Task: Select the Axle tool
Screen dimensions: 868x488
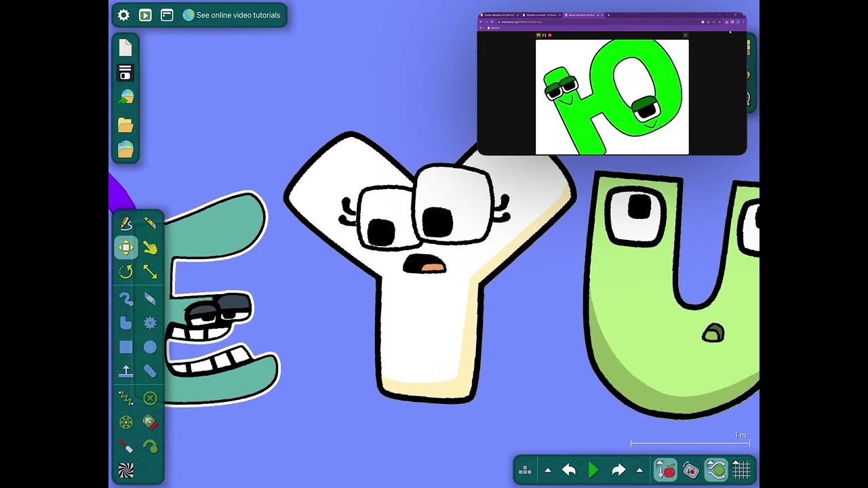Action: pos(126,423)
